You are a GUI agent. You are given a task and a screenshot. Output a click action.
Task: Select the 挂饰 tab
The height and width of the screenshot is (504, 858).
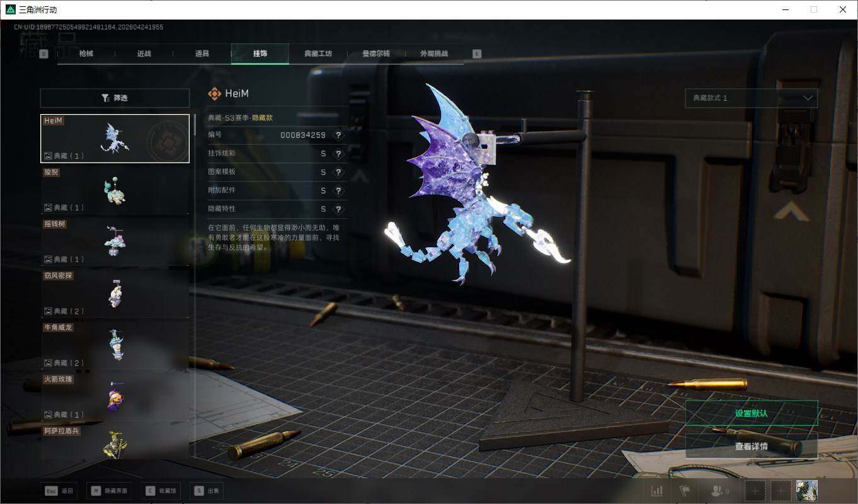click(260, 54)
